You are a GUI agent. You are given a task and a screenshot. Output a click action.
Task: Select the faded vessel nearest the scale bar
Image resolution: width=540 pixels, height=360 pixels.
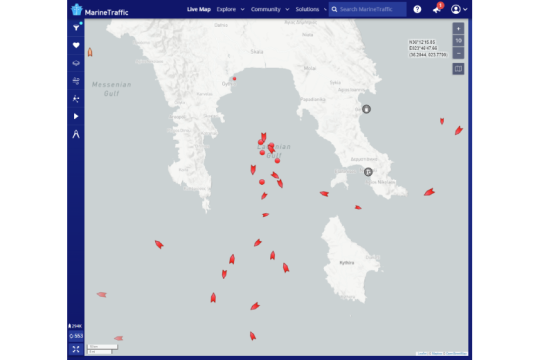click(x=118, y=338)
